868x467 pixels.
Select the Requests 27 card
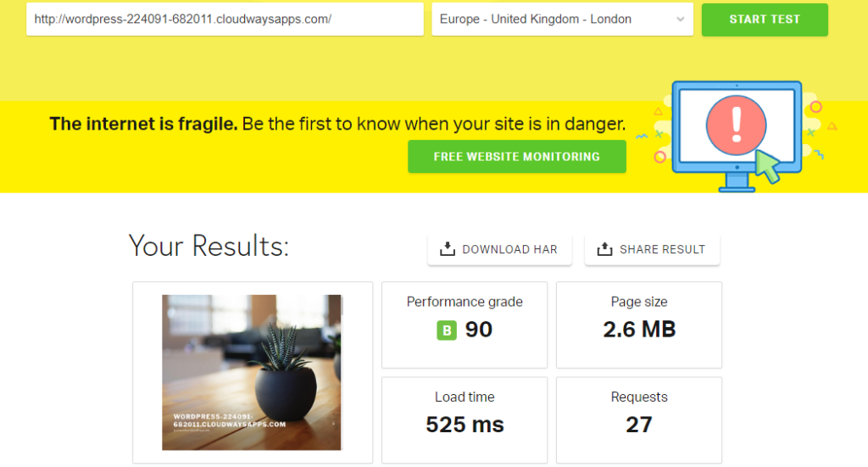tap(639, 420)
